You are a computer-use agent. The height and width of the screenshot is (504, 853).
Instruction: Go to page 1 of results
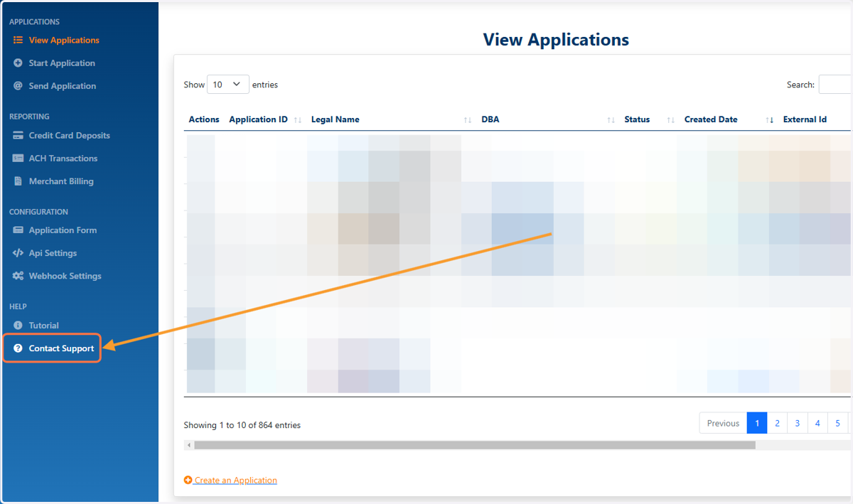coord(757,424)
